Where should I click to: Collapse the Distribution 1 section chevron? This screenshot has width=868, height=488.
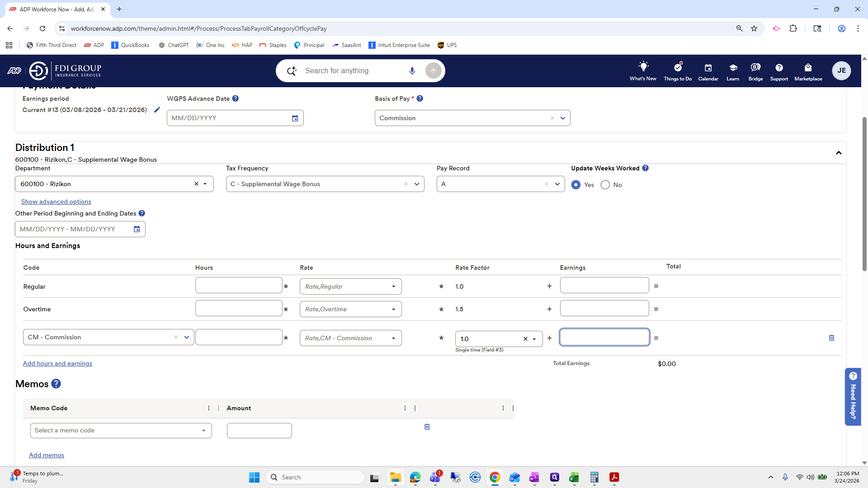click(839, 153)
